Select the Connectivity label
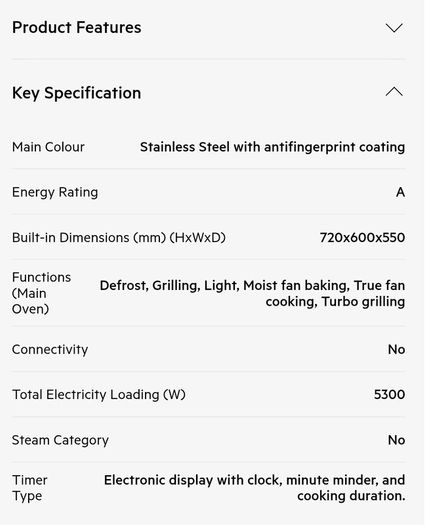Screen dimensions: 425x525 50,350
